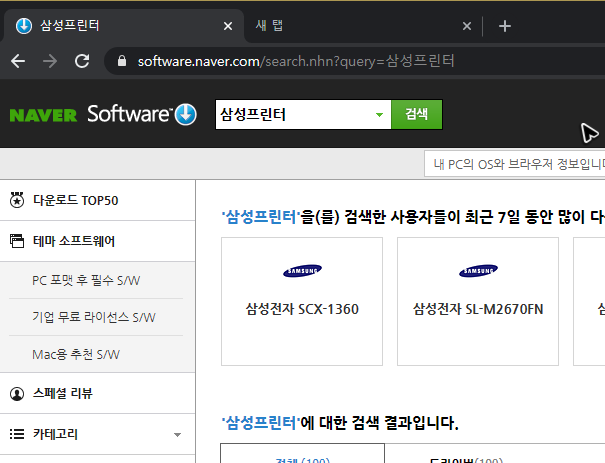Click Samsung logo on SCX-1360 card

click(x=302, y=271)
